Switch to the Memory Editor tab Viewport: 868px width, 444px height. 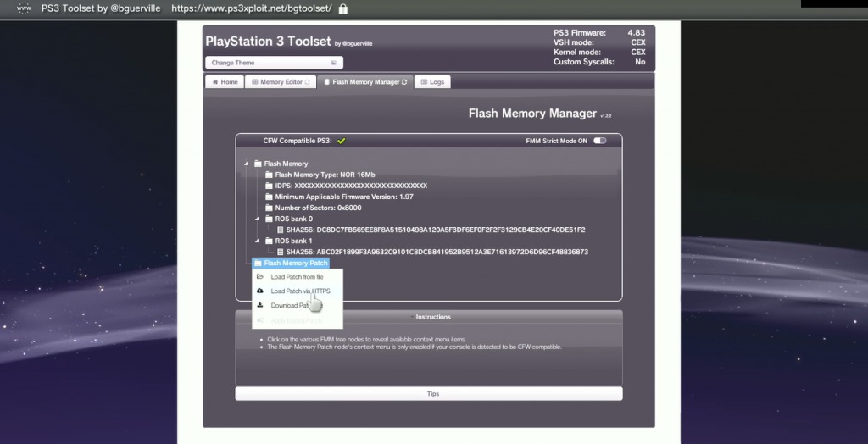281,82
